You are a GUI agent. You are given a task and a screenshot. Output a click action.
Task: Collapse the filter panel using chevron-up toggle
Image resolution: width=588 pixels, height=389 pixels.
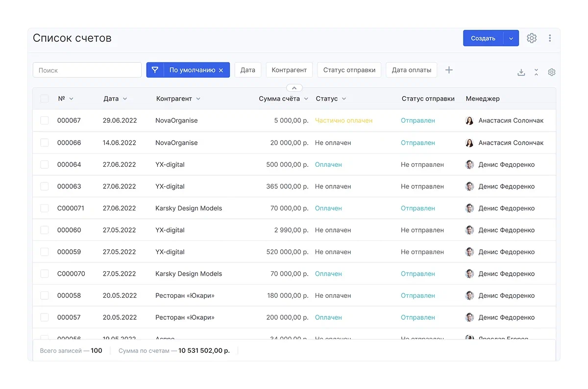[x=294, y=88]
